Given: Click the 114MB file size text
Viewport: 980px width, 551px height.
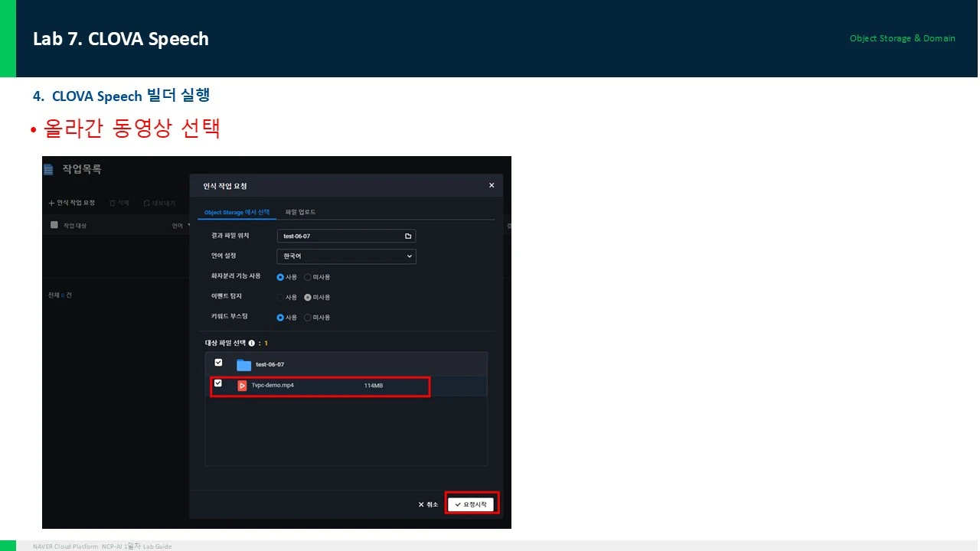Looking at the screenshot, I should point(374,386).
